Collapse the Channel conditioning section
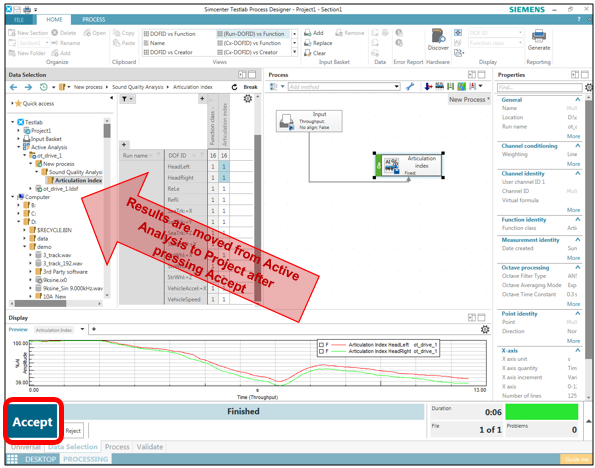 pos(578,146)
